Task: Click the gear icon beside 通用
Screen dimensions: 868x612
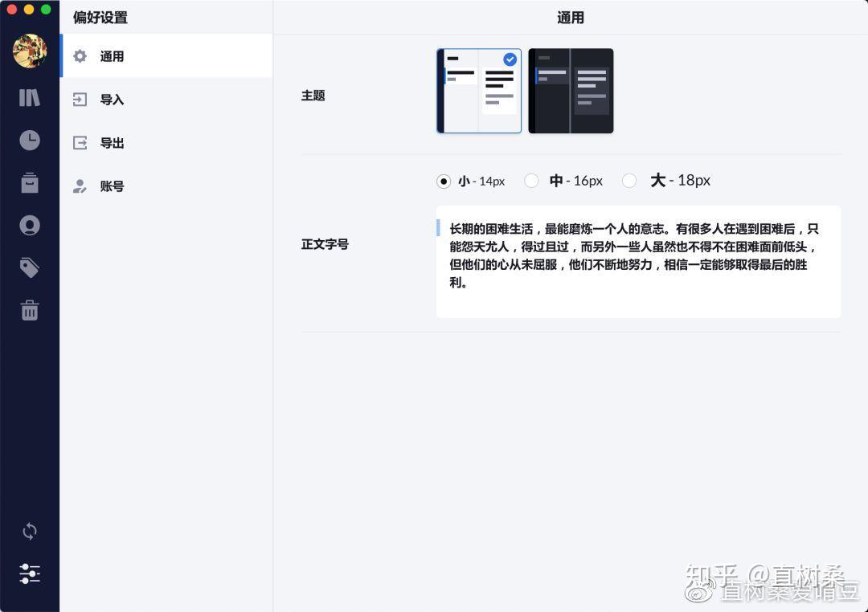Action: click(x=80, y=56)
